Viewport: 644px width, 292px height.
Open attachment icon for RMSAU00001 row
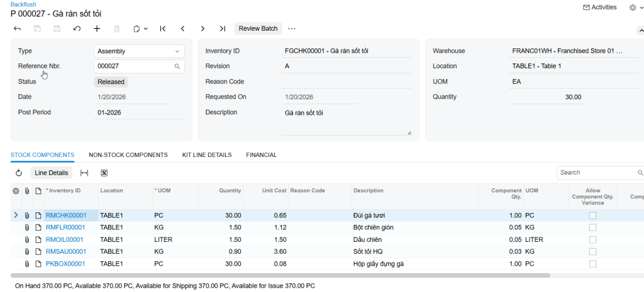pos(27,251)
